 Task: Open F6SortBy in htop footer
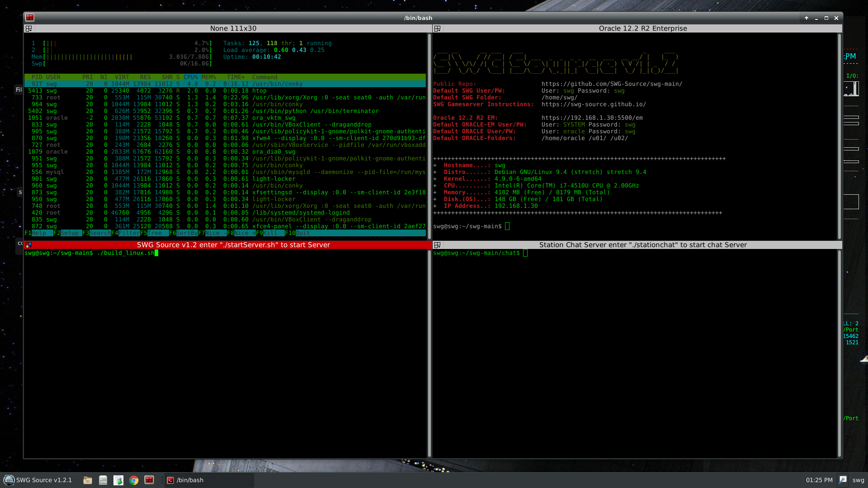click(x=184, y=233)
